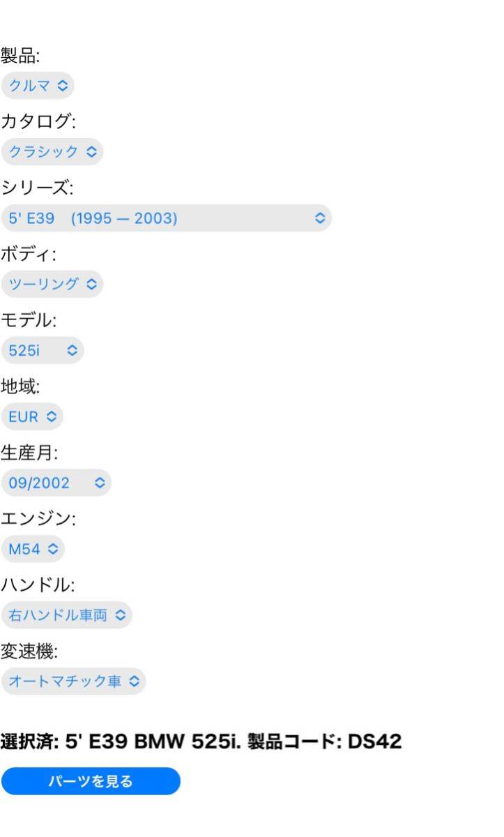
Task: Click chevron arrows beside クルマ
Action: point(62,86)
